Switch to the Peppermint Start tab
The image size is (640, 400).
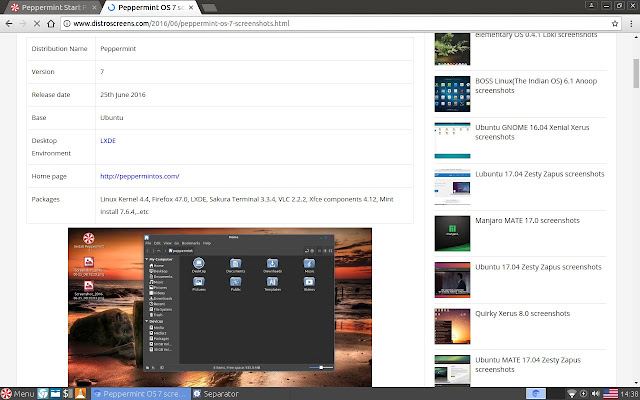(51, 7)
